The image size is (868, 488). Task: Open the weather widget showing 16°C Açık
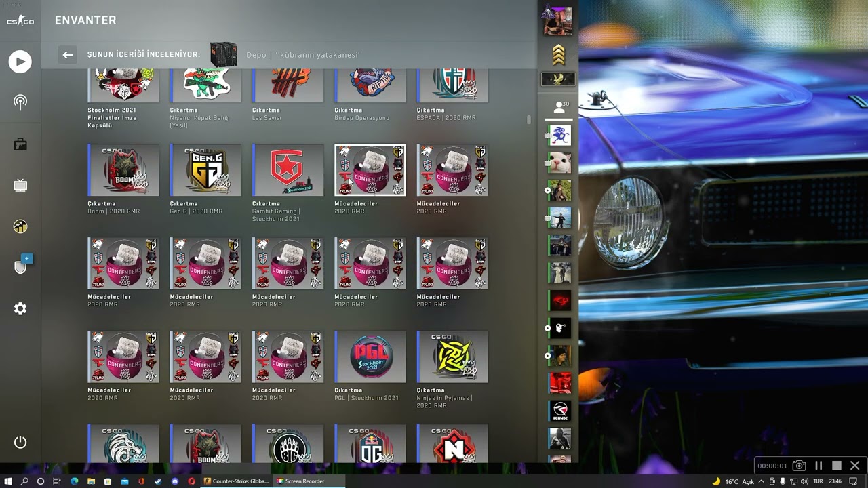pos(733,481)
